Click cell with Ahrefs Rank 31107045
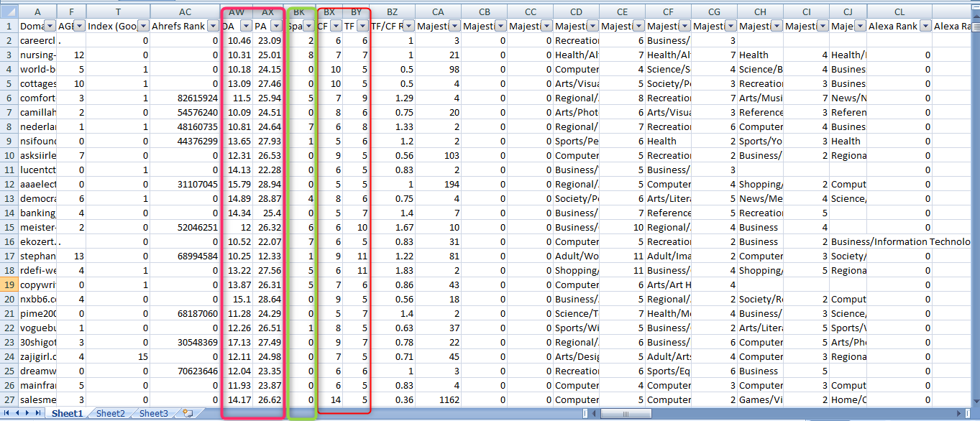980x421 pixels. (x=186, y=184)
